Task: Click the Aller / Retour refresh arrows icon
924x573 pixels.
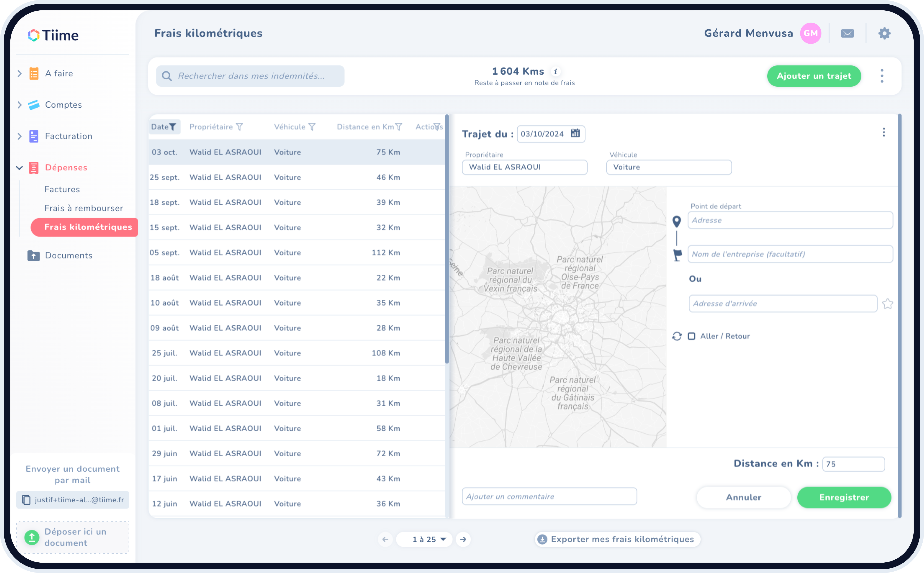Action: [x=677, y=336]
